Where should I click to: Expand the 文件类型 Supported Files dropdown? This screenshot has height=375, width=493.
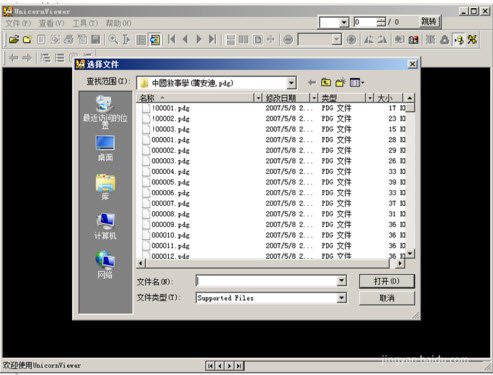tap(341, 298)
